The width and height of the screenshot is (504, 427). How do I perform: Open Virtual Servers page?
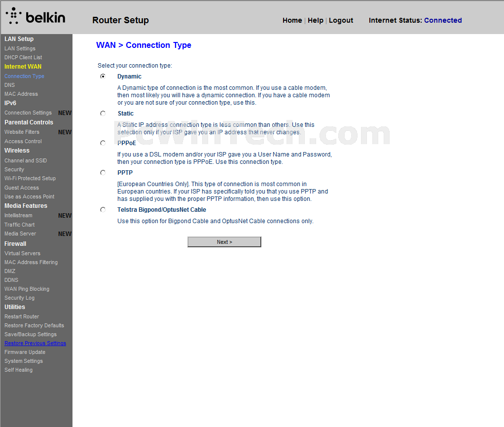coord(23,253)
